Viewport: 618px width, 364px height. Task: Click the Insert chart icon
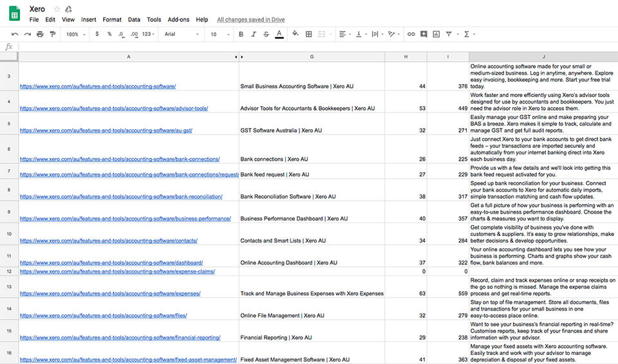pos(436,34)
